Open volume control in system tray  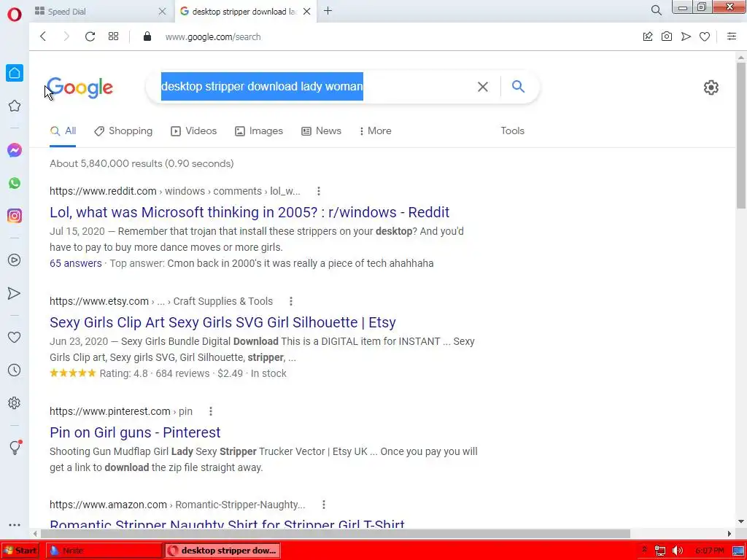point(677,551)
